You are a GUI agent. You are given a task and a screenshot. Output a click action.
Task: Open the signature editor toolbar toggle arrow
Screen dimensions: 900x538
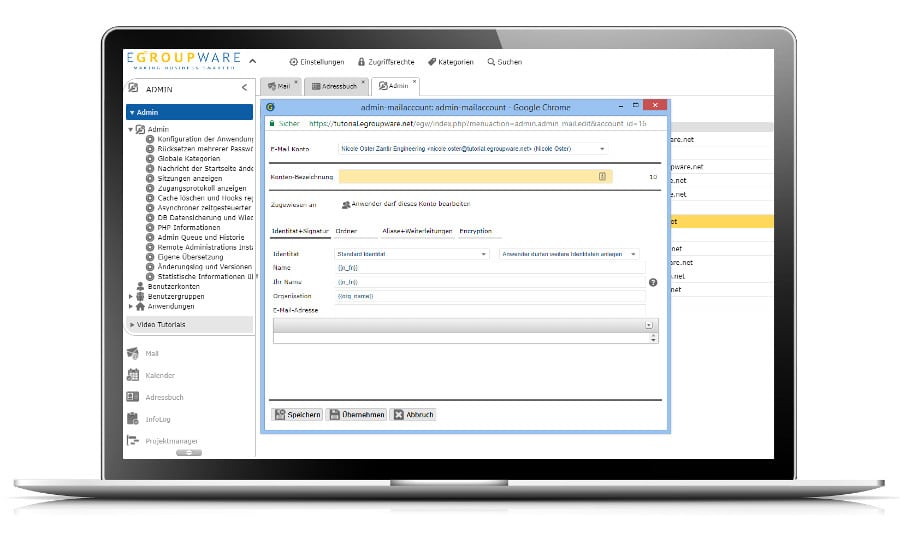[649, 325]
